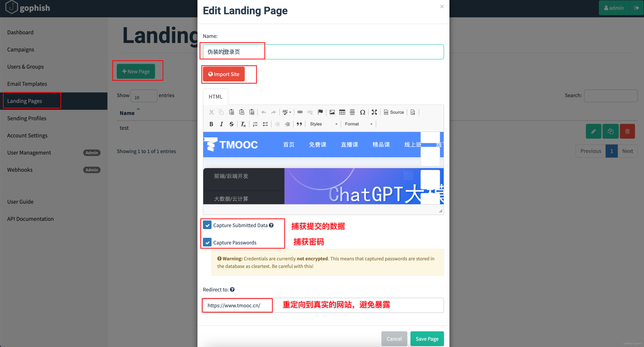Toggle Capture Passwords checkbox
Viewport: 644px width, 347px height.
[x=207, y=242]
